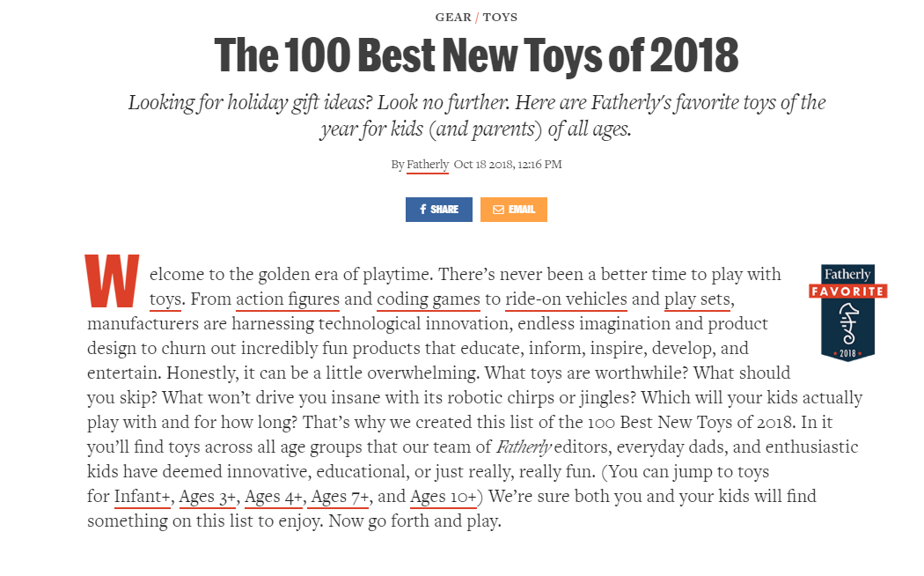
Task: Share the article via the blue SHARE button
Action: [439, 209]
